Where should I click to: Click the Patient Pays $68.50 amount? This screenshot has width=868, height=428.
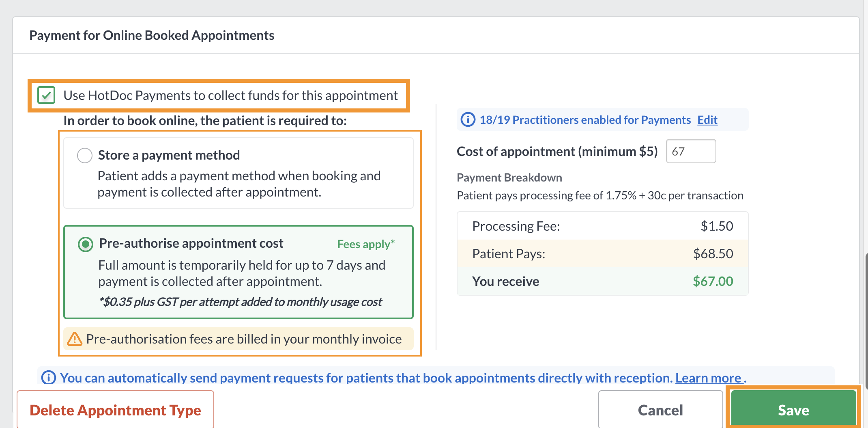pos(713,254)
